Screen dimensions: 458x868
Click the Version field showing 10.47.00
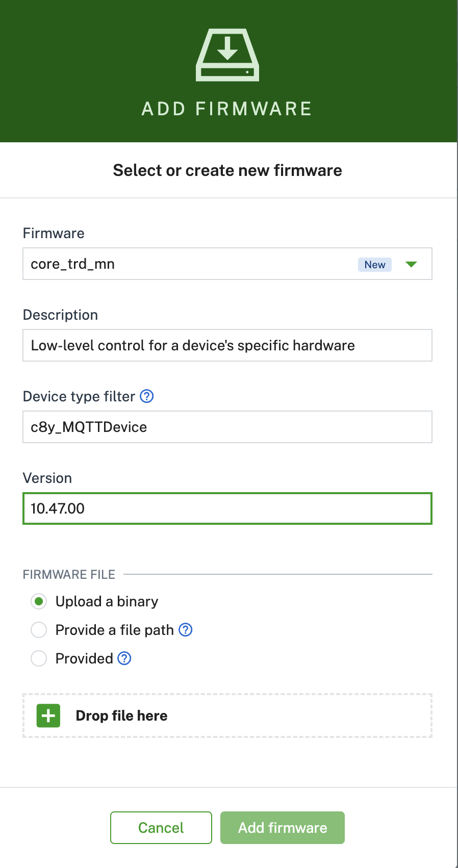pos(227,508)
